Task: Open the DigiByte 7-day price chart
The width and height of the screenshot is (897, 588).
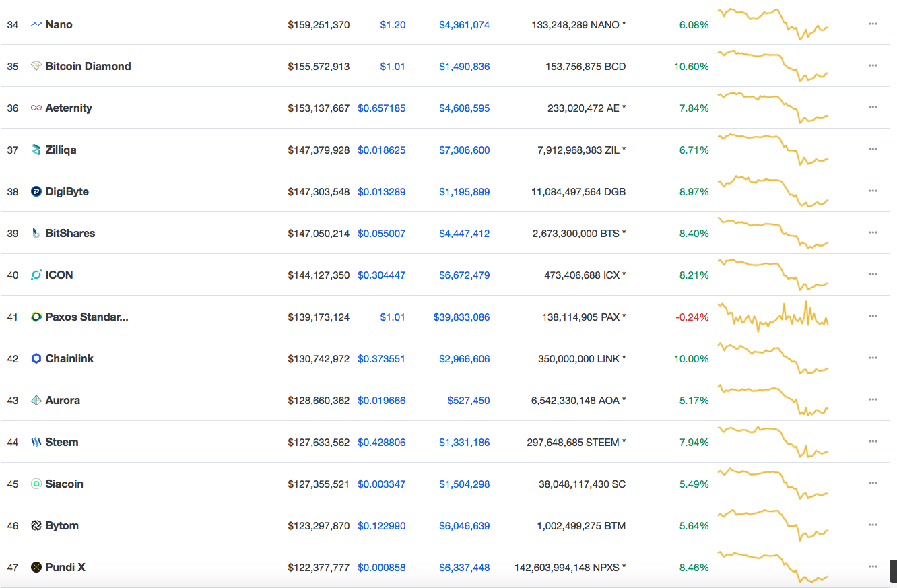Action: click(x=774, y=191)
